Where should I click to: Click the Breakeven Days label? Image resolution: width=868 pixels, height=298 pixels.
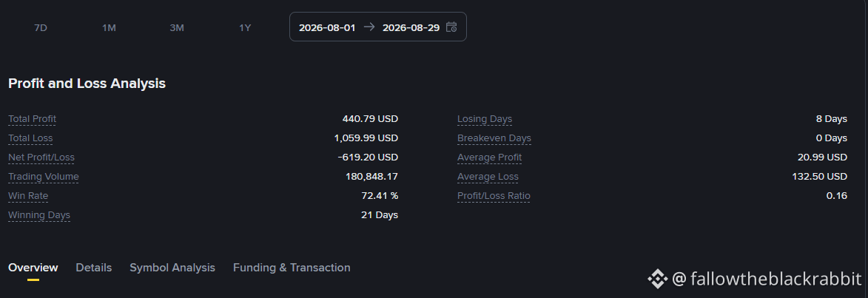pos(494,138)
